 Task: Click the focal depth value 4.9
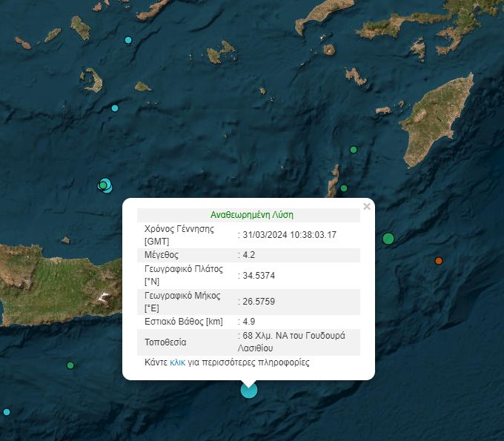(x=249, y=322)
